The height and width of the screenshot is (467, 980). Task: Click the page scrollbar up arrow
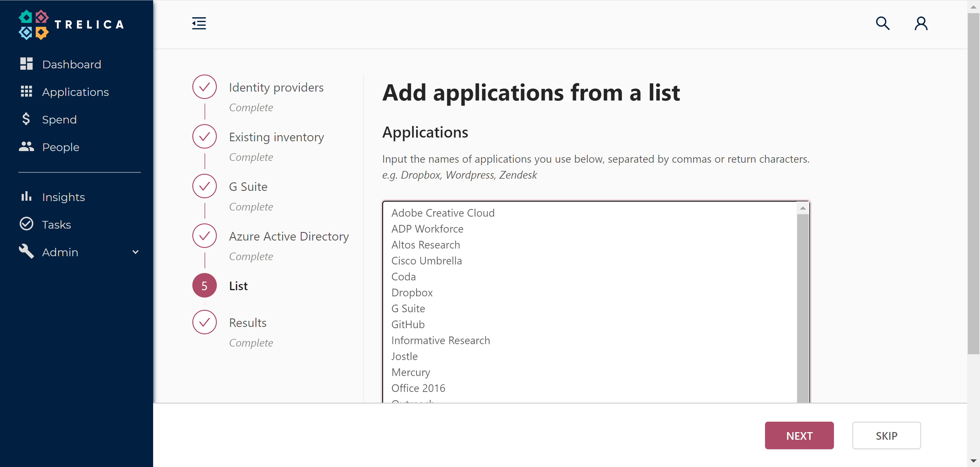pos(973,6)
